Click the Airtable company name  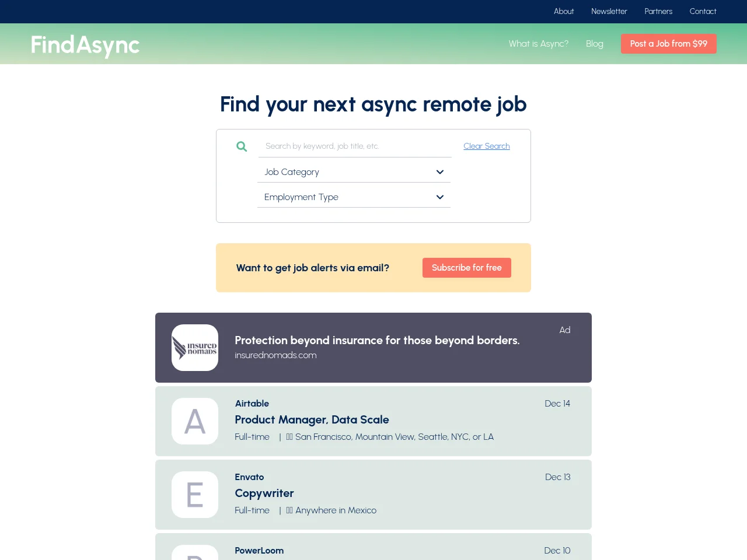coord(252,404)
